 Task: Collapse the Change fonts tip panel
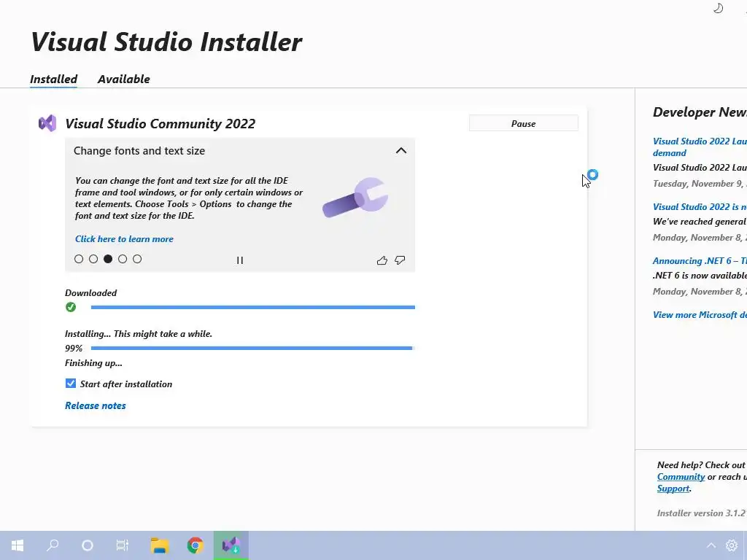[x=401, y=150]
